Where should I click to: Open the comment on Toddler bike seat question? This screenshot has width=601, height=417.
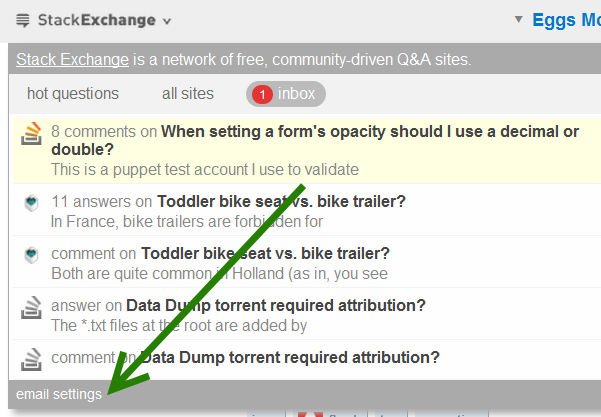[x=265, y=253]
